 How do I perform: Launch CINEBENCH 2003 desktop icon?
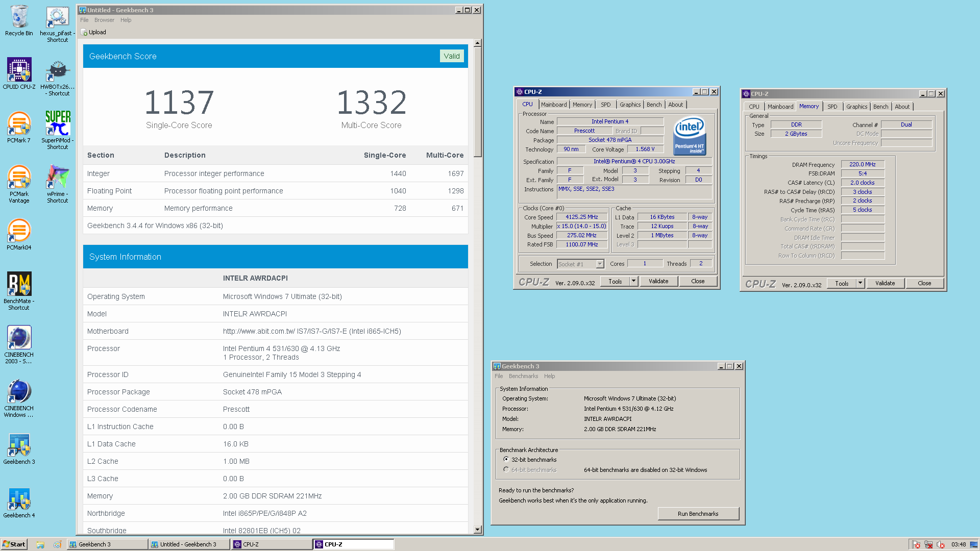[19, 344]
